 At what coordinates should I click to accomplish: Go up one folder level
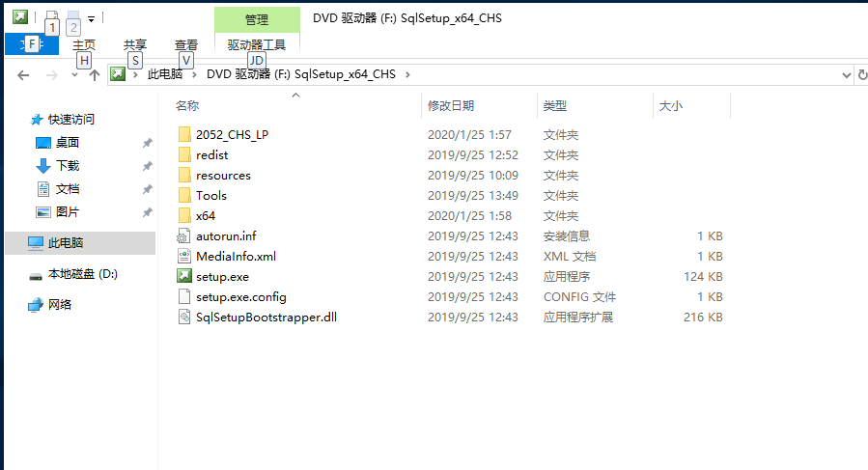[95, 74]
